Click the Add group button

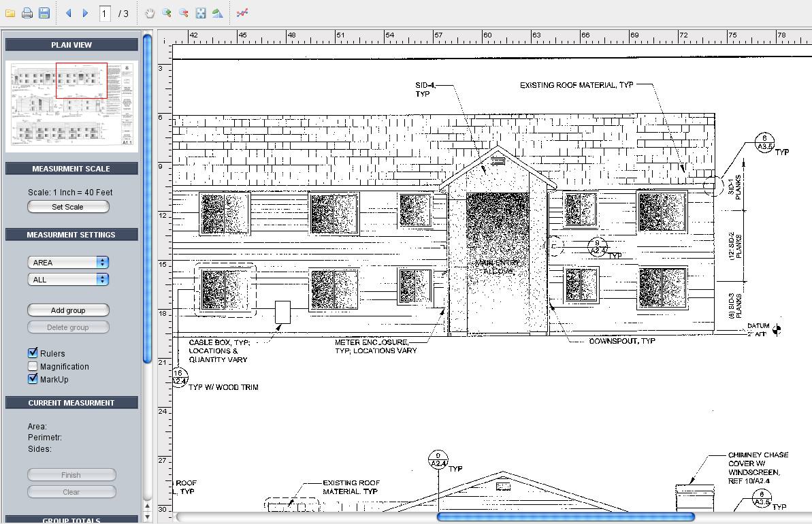pos(68,310)
